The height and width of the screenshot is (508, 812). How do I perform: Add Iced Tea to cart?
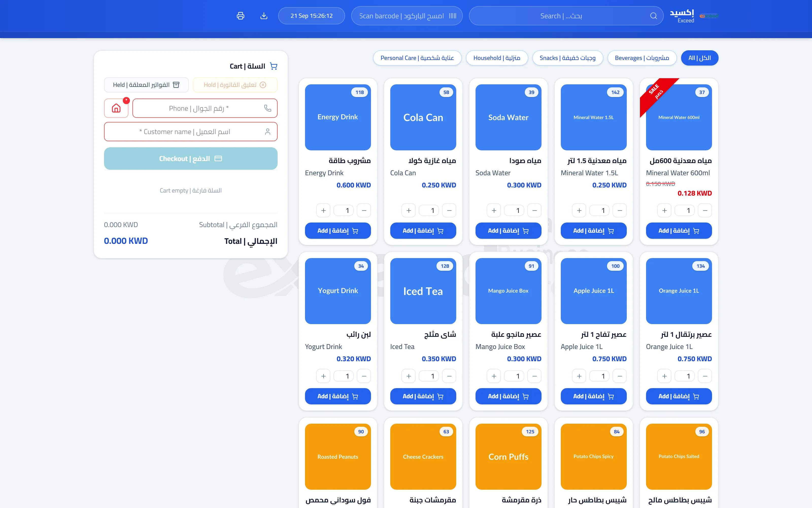point(423,396)
